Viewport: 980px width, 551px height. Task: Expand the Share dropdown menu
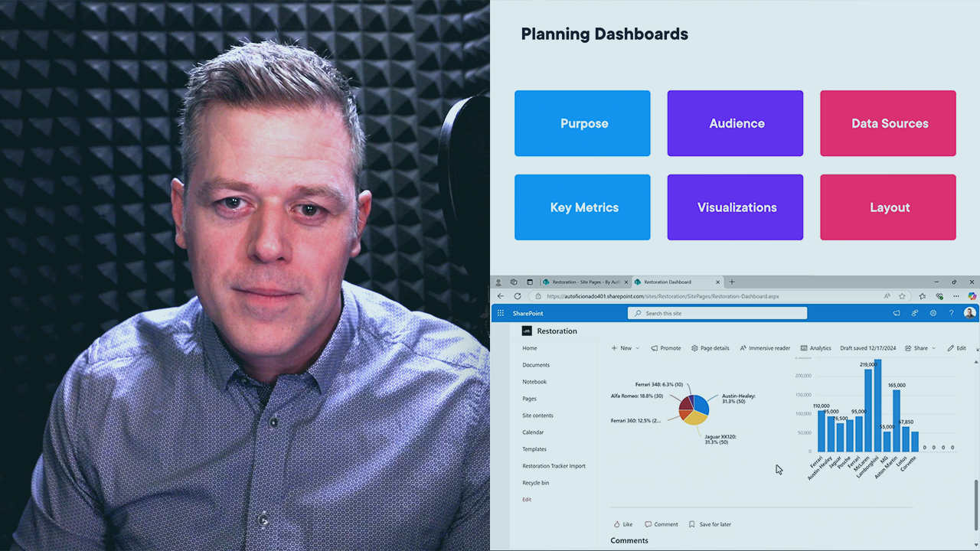pyautogui.click(x=920, y=348)
